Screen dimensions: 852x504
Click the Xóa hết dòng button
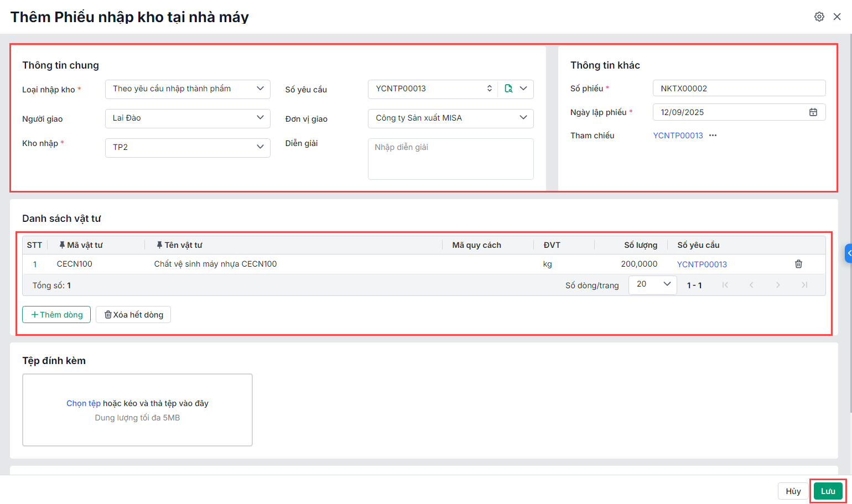133,315
